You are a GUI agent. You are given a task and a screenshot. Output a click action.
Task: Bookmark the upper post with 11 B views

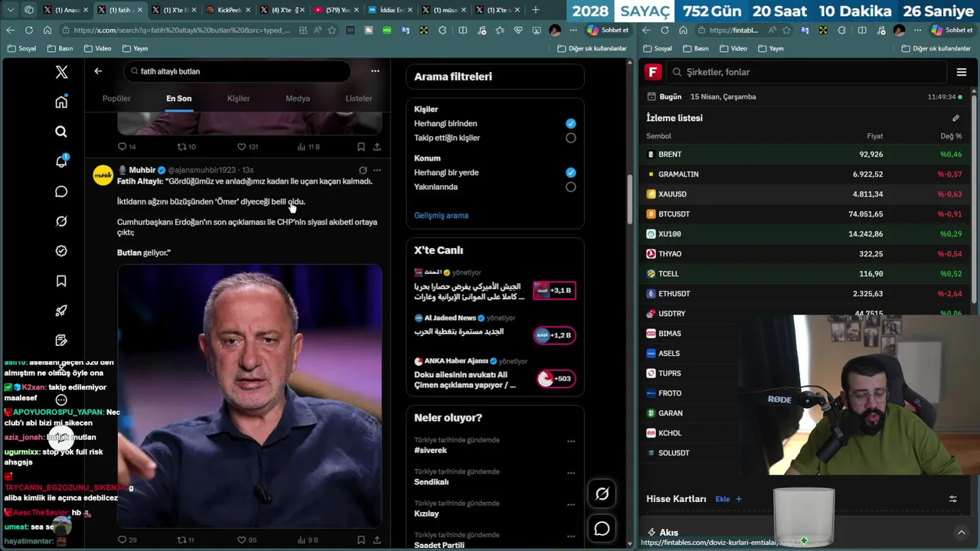pos(361,147)
